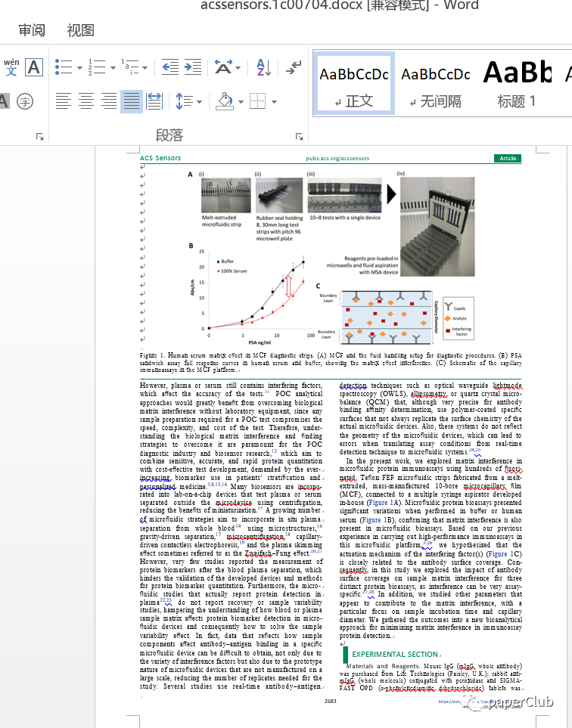
Task: Click the Figure 1C reference link
Action: (504, 554)
